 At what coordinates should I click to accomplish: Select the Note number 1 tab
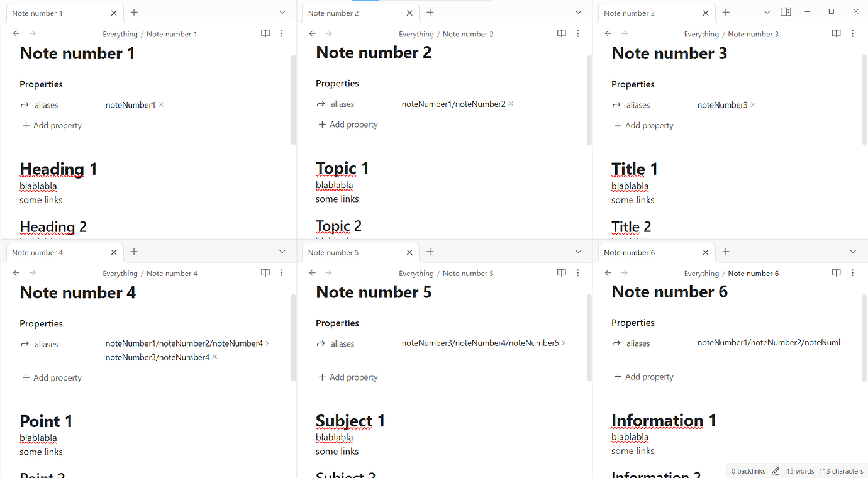click(38, 13)
